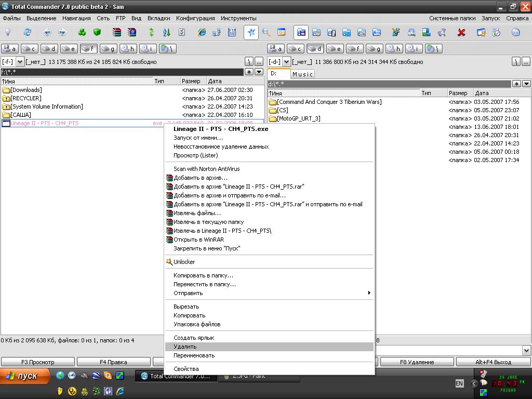Click the WinRAR unpack icon with blue arrow

[131, 33]
